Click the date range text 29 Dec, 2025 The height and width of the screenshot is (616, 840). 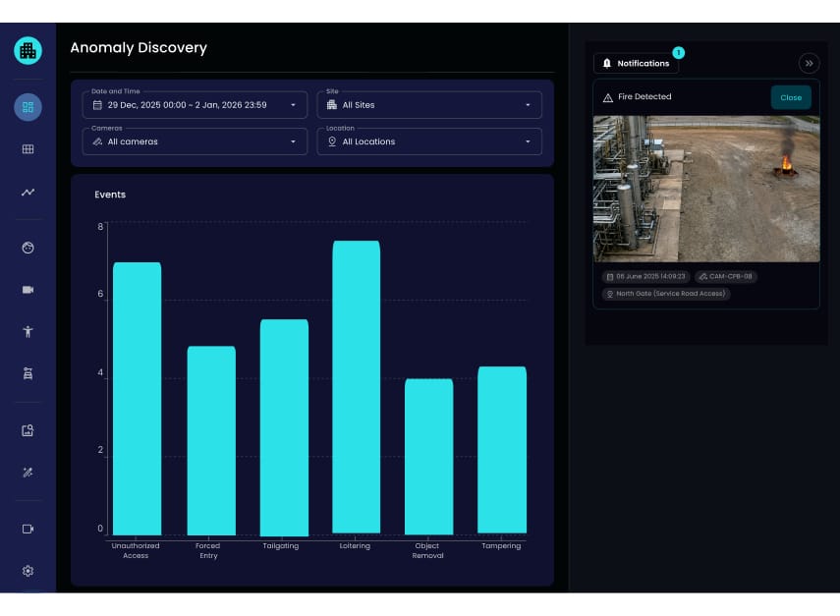point(187,105)
